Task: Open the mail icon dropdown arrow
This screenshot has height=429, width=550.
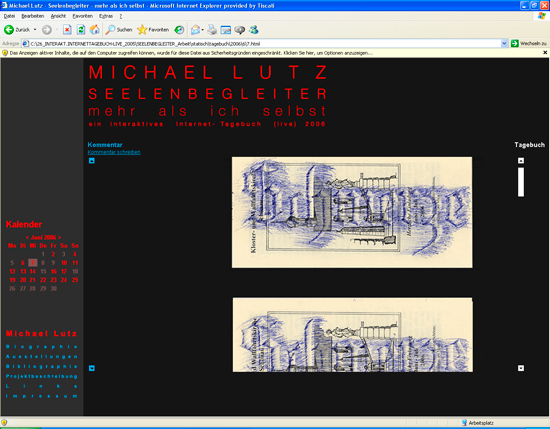Action: pyautogui.click(x=202, y=30)
